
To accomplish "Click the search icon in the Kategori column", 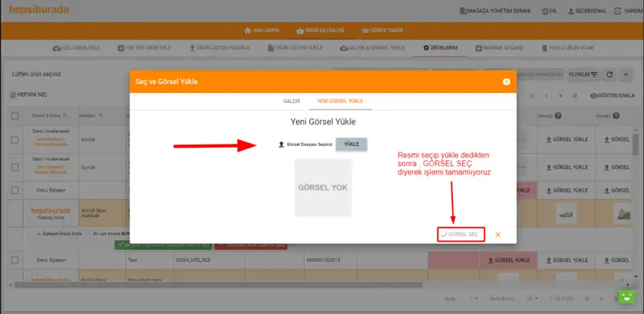I will [101, 116].
